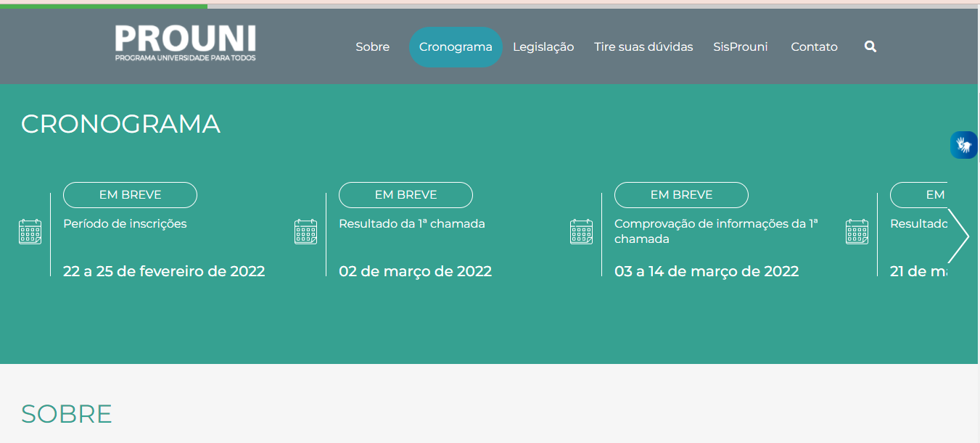Select the text Resultado da 1ª chamada
The height and width of the screenshot is (443, 980).
tap(411, 224)
